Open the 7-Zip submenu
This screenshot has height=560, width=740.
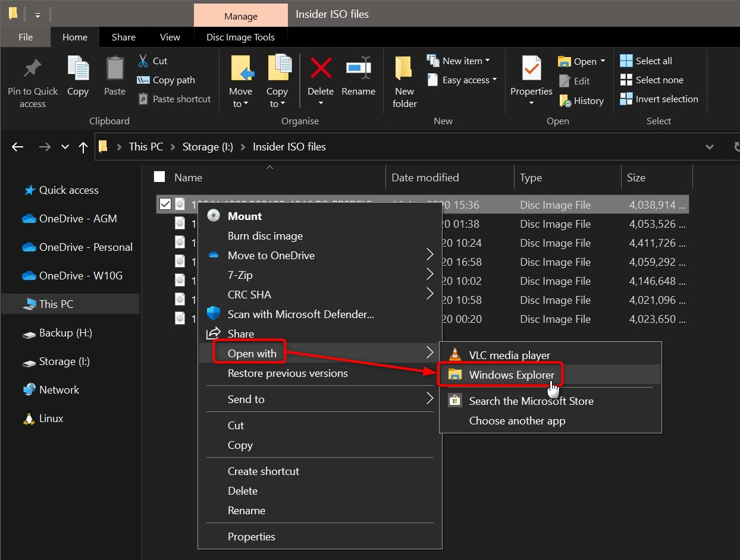[320, 275]
